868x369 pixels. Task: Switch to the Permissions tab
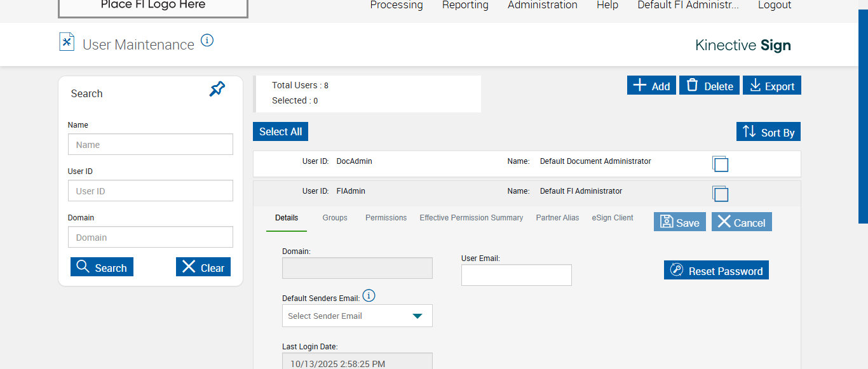pyautogui.click(x=386, y=218)
